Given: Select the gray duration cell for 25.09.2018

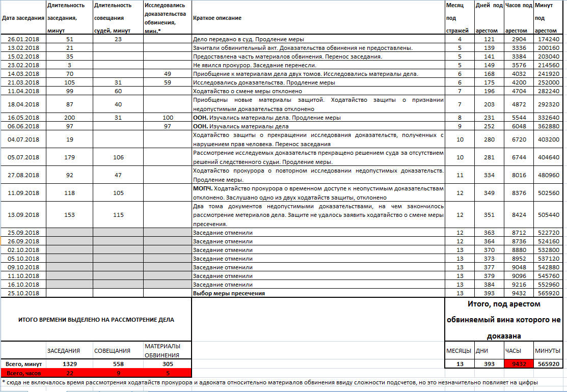Looking at the screenshot, I should coord(69,233).
